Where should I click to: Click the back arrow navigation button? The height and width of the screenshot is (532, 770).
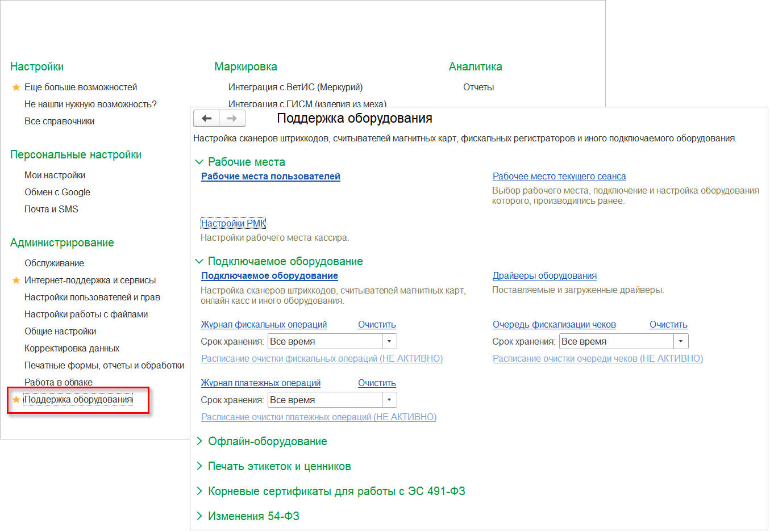(207, 118)
